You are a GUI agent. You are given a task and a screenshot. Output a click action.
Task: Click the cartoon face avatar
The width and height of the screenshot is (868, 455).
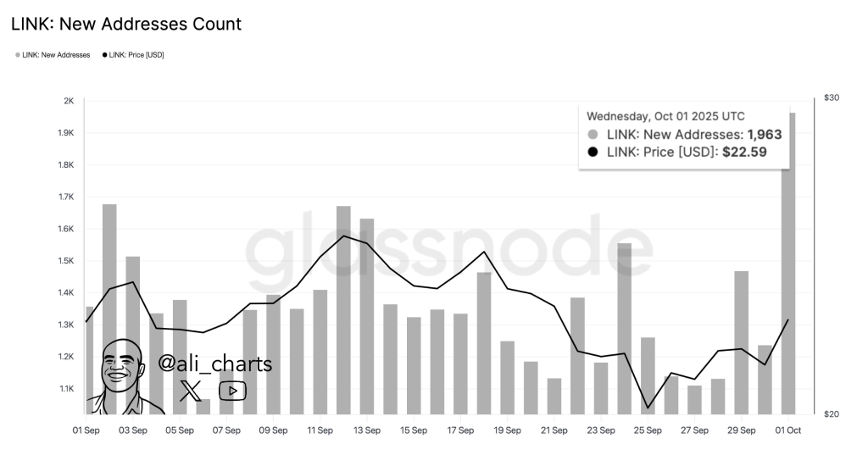(124, 374)
